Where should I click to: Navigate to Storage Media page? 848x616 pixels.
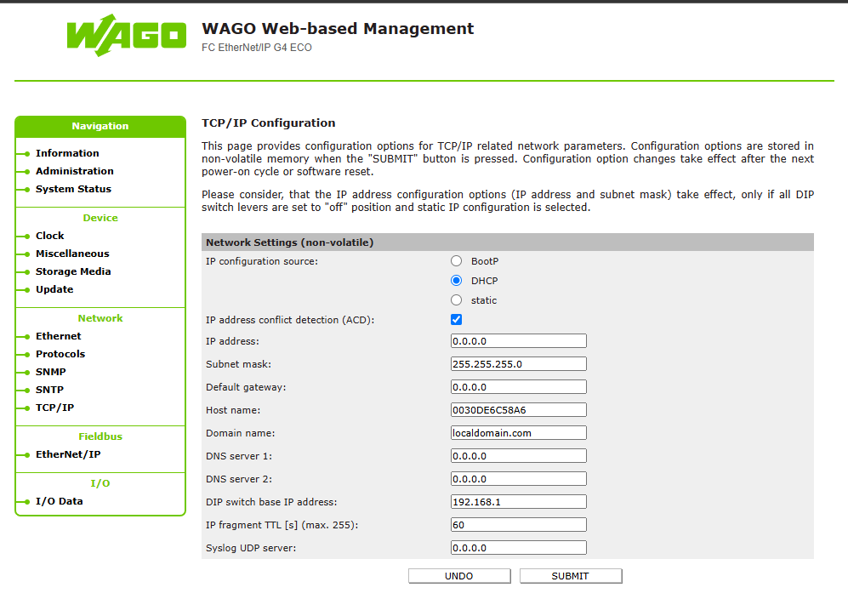pos(73,271)
